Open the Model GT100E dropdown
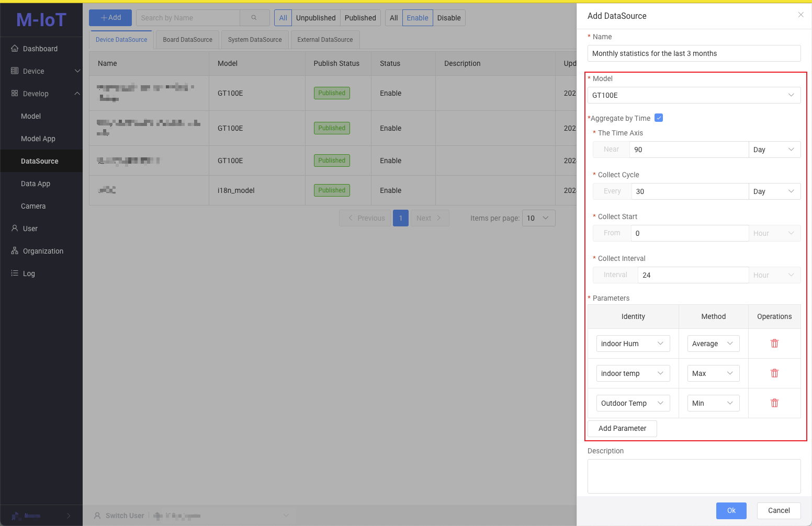Screen dimensions: 812x526 [x=693, y=95]
